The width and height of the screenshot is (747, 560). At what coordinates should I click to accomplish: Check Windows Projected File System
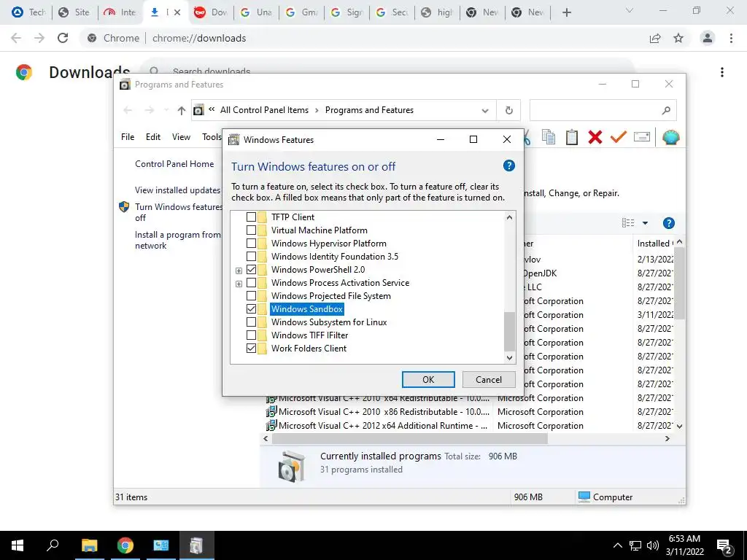click(x=251, y=296)
